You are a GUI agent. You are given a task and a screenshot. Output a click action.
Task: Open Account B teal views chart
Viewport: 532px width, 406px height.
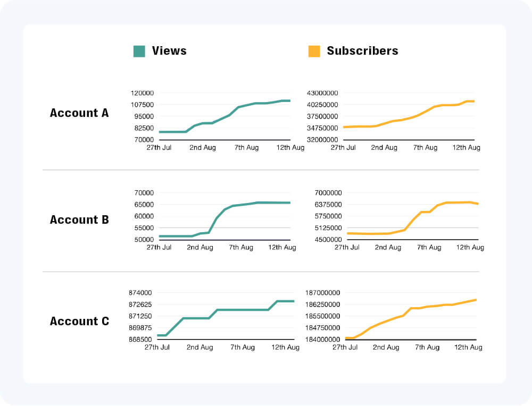[x=223, y=217]
